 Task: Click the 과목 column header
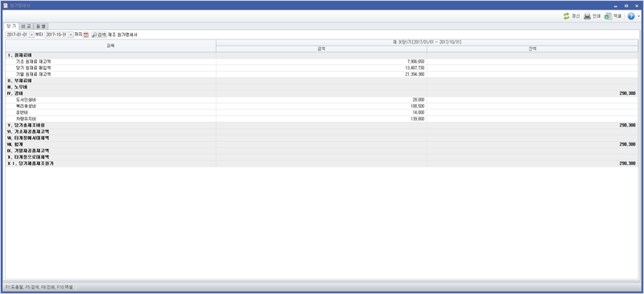(110, 46)
